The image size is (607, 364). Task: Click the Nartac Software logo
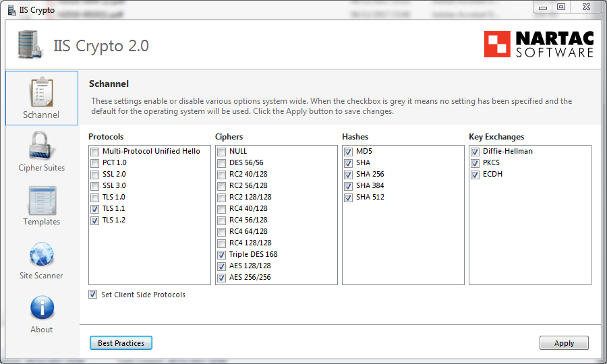click(538, 44)
